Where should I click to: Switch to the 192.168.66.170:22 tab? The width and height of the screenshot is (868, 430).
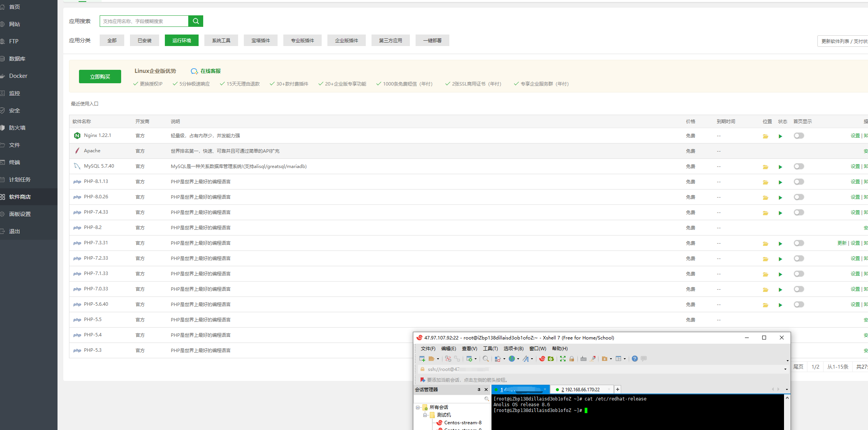coord(582,389)
